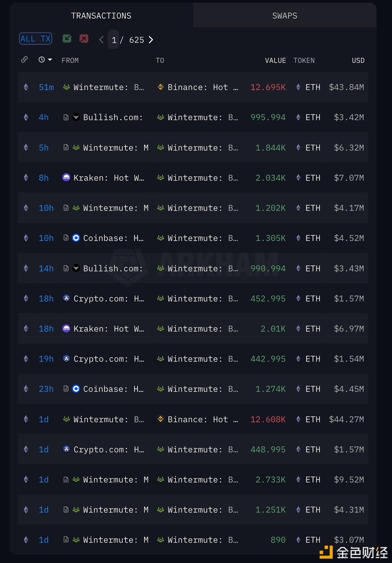The width and height of the screenshot is (392, 563).
Task: Click Binance icon in 51m row
Action: click(x=161, y=87)
